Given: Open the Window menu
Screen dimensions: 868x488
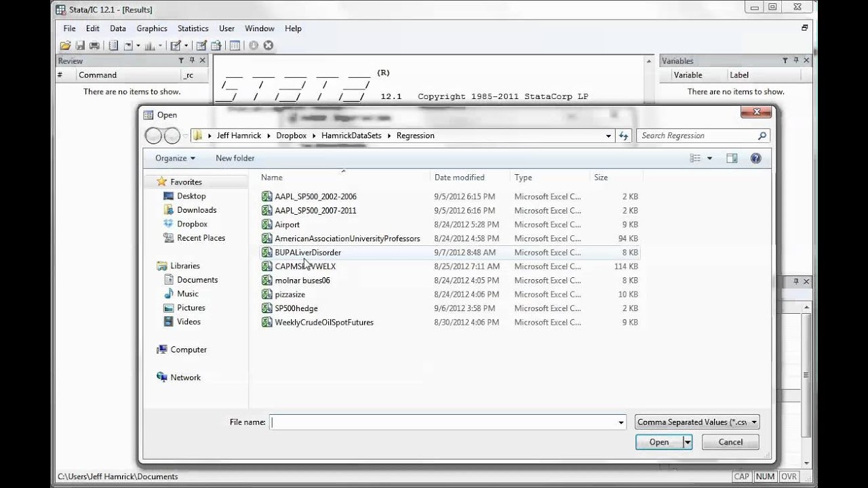Looking at the screenshot, I should (260, 28).
